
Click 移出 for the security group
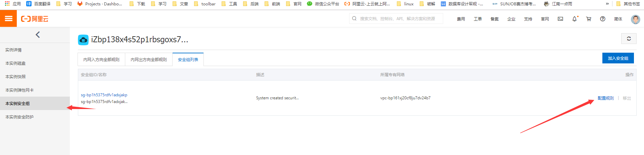(x=627, y=98)
